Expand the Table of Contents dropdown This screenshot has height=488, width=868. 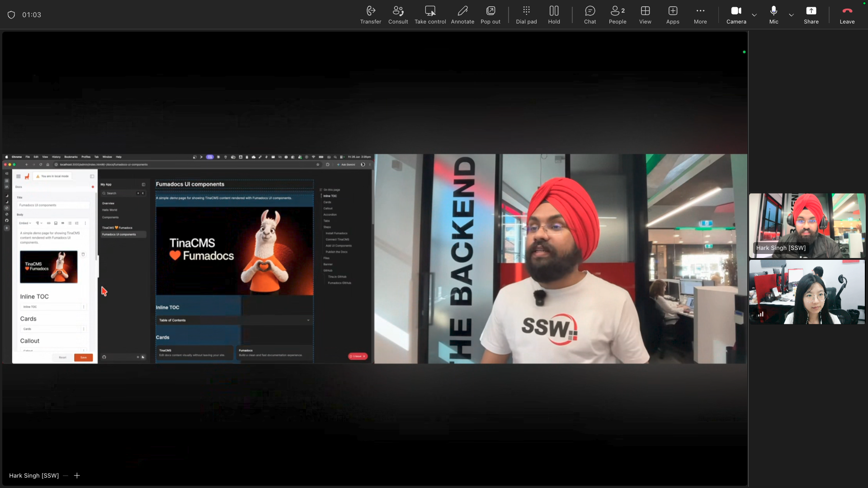click(234, 320)
